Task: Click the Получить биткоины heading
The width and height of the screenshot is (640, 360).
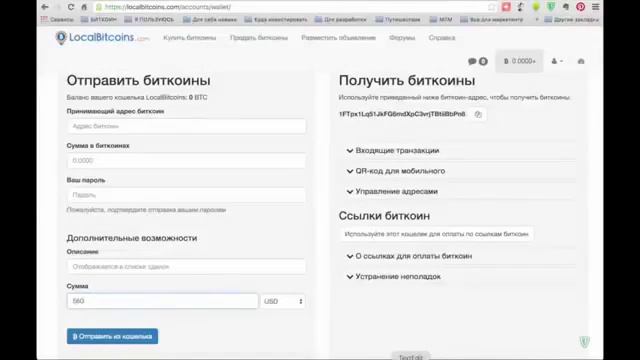Action: click(407, 80)
